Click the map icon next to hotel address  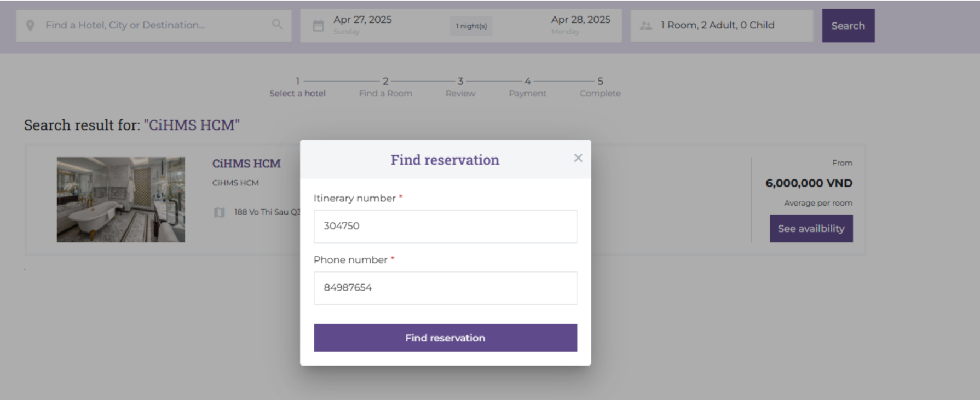(220, 212)
